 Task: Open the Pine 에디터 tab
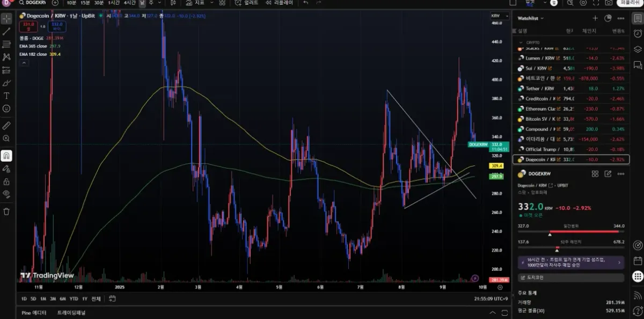[33, 313]
